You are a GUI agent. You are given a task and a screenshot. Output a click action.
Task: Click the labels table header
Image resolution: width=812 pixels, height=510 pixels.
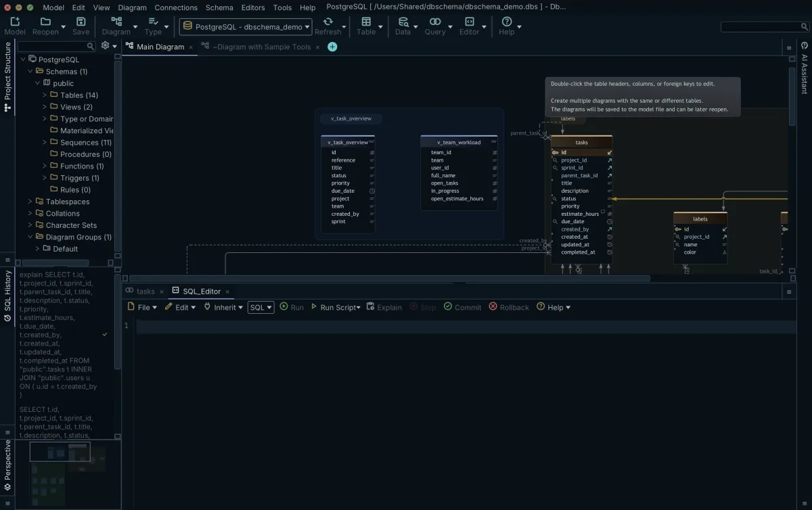click(x=700, y=219)
